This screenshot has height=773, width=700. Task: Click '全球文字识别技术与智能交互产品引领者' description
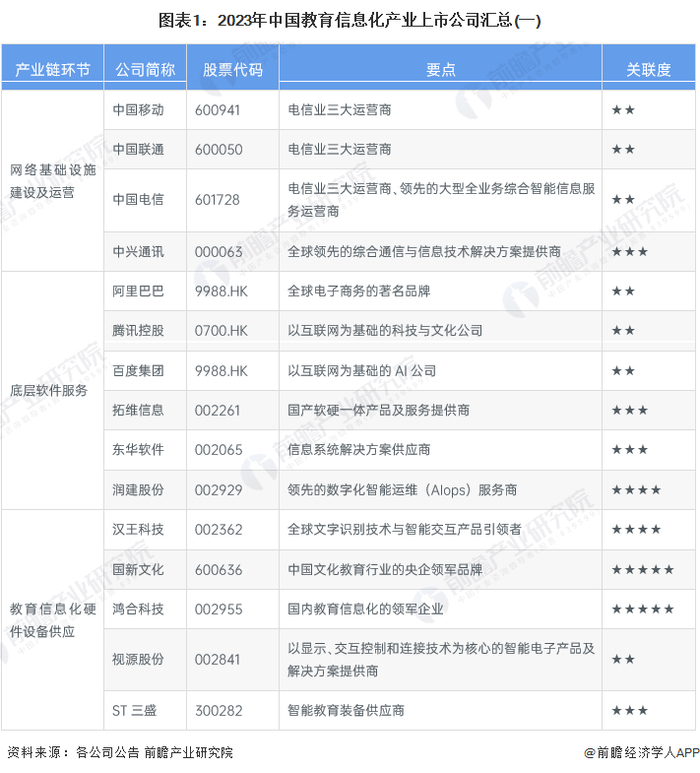coord(404,529)
